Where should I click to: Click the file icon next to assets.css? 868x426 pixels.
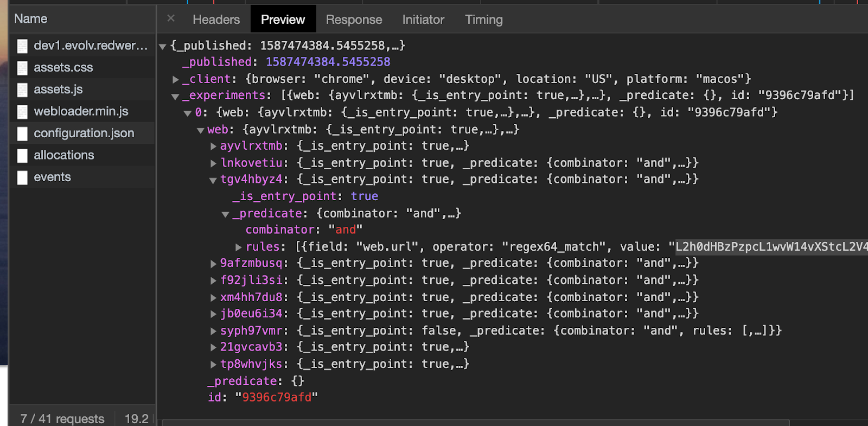coord(22,68)
